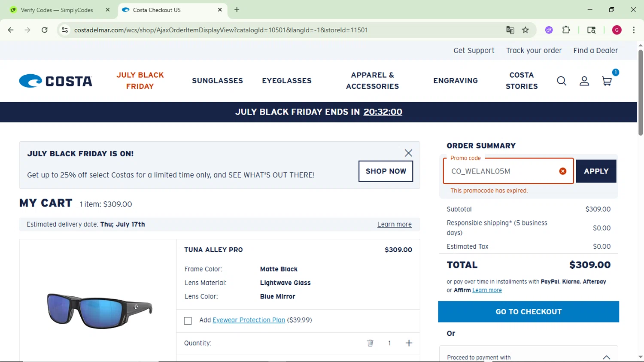Click the Shop Now button

pos(386,171)
